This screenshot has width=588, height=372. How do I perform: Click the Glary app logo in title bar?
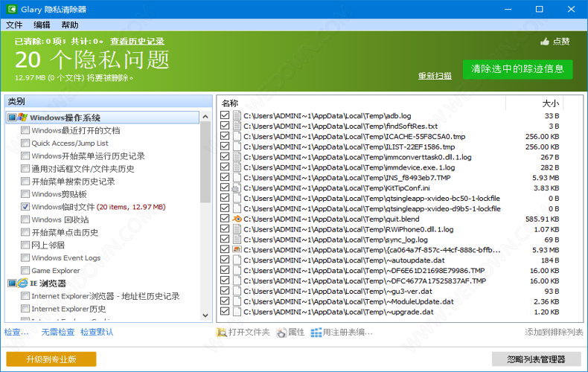click(x=12, y=9)
